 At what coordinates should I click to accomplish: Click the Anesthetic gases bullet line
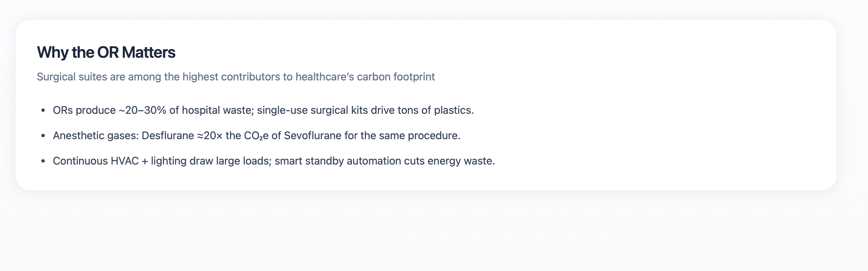pyautogui.click(x=256, y=135)
